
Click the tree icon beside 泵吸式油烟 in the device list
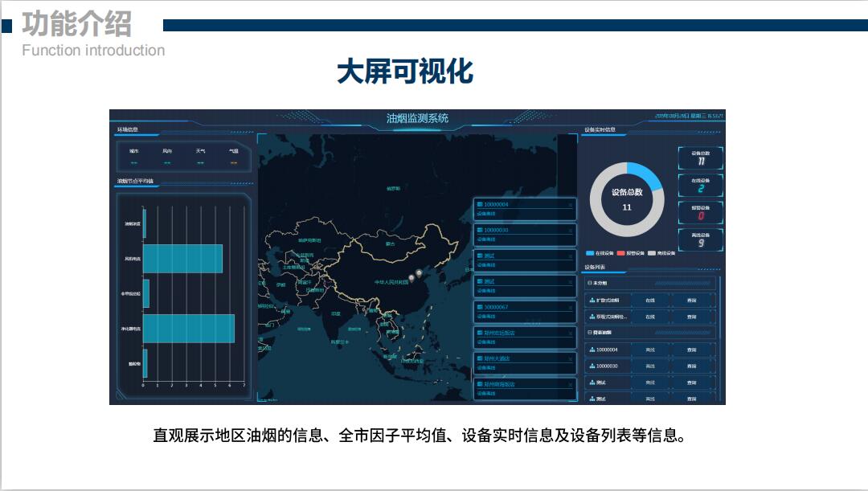tap(592, 317)
